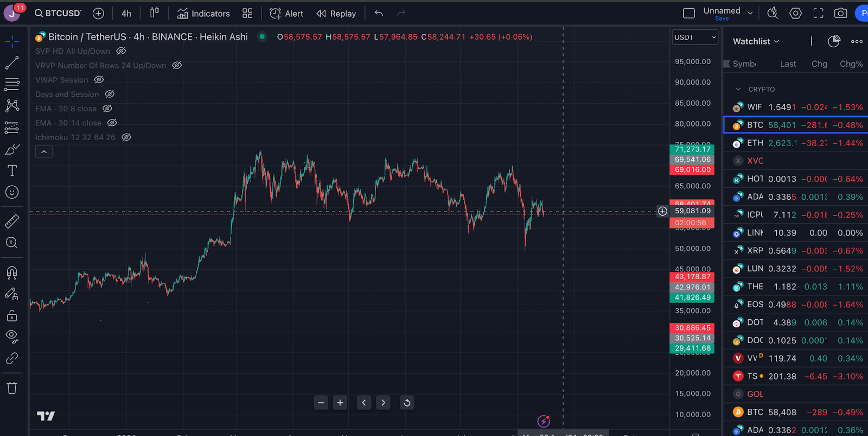Select WIF in the watchlist
868x436 pixels.
click(796, 107)
